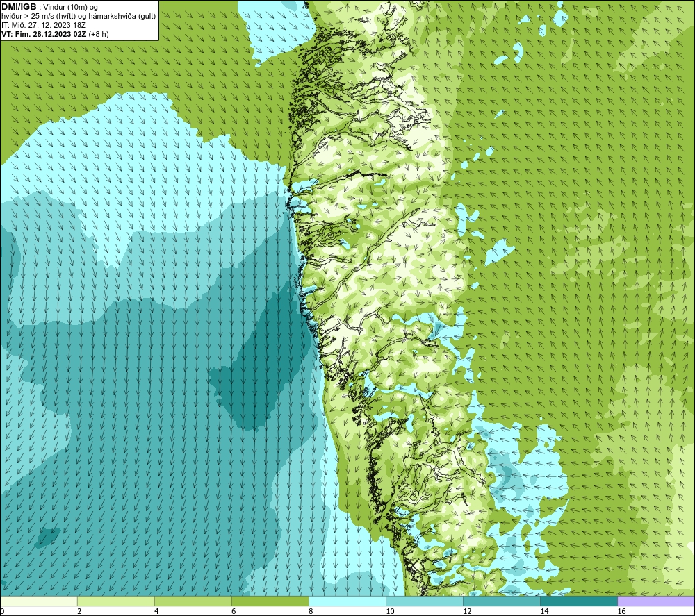
Task: Click the turquoise 10–12 legend swatch
Action: point(424,601)
